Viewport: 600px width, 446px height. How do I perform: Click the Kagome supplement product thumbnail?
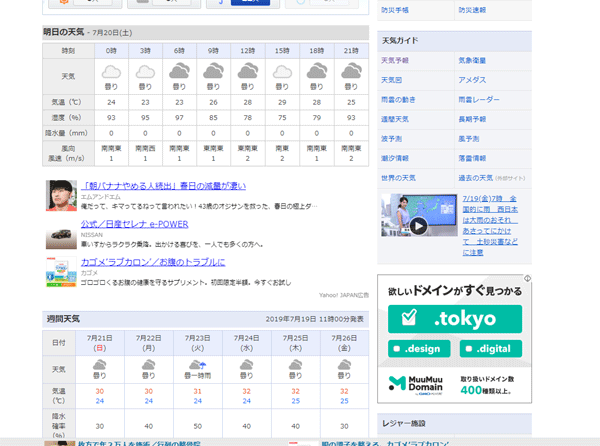pos(61,272)
